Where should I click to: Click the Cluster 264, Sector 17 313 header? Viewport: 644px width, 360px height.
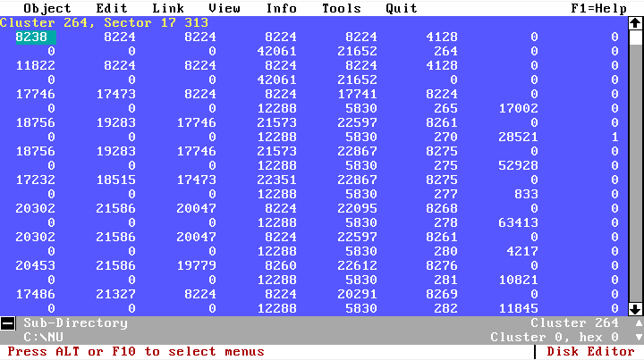[104, 22]
